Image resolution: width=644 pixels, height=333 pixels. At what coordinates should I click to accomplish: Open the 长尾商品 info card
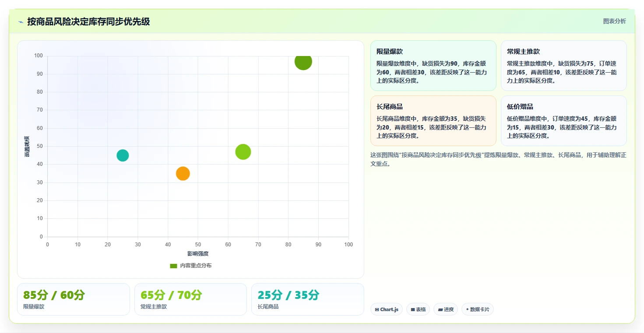pos(433,121)
